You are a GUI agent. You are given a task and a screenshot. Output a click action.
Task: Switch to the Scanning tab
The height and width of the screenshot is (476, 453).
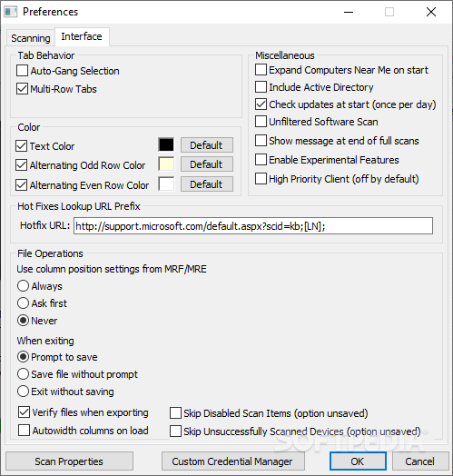[31, 38]
